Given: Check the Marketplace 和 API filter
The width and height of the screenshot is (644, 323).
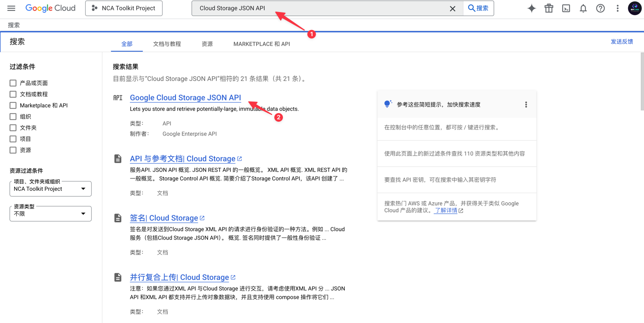Looking at the screenshot, I should (13, 105).
